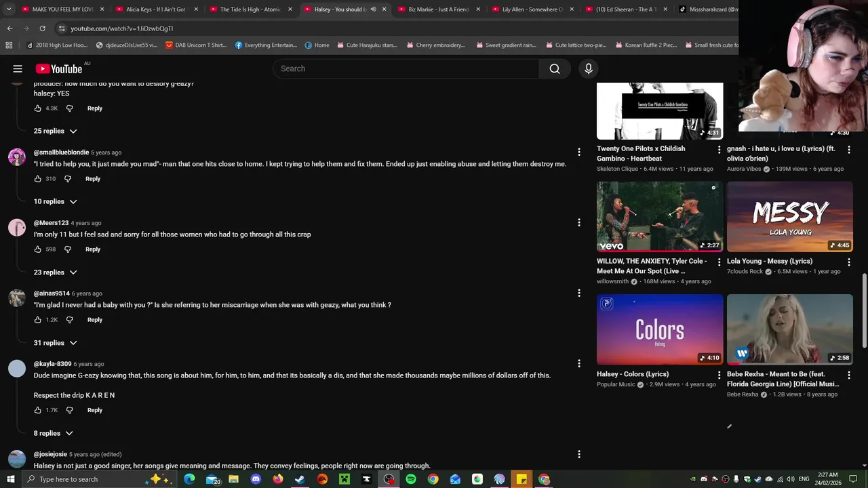Open the tab search dropdown arrow

[9, 9]
